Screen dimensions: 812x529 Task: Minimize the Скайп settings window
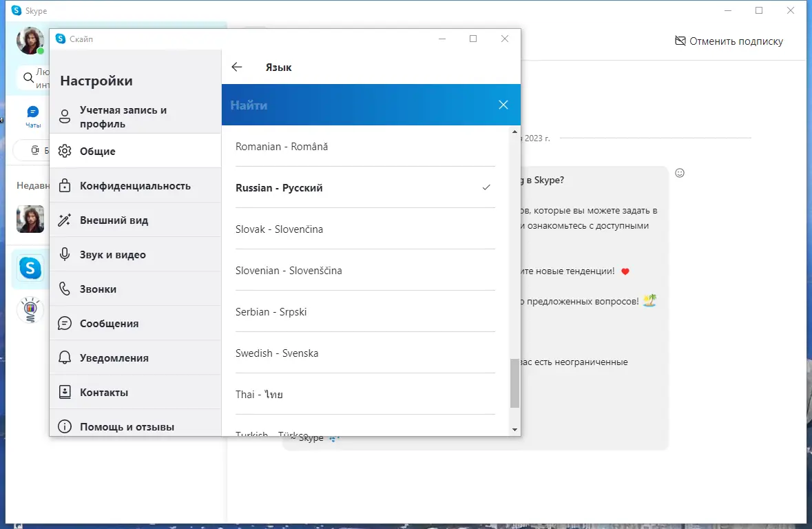[441, 39]
